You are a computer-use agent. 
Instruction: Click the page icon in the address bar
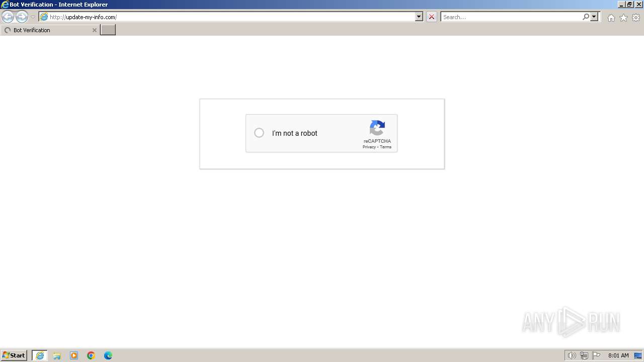(x=44, y=17)
